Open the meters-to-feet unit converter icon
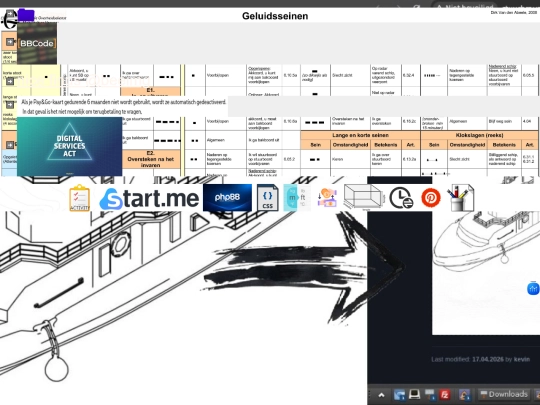Viewport: 540px width, 405px height. (x=297, y=198)
